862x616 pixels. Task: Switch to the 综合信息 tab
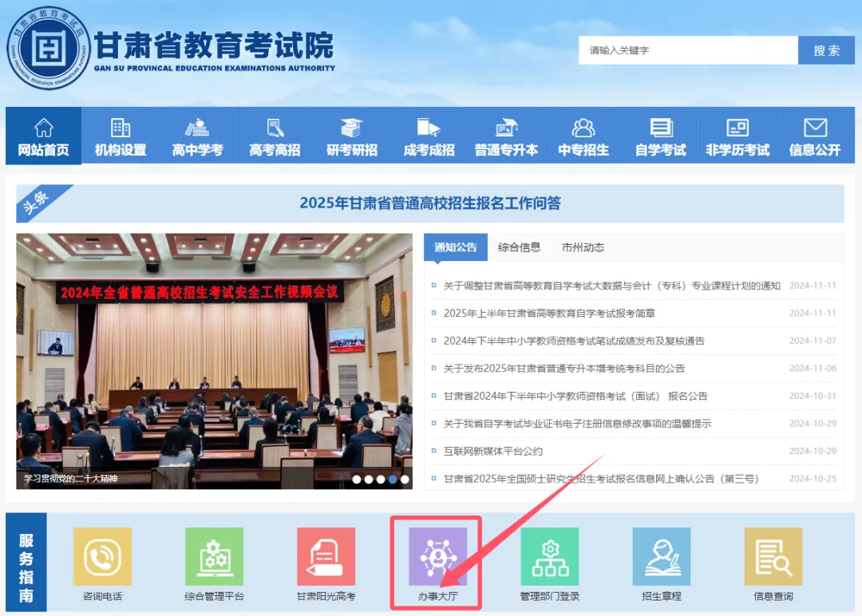519,247
